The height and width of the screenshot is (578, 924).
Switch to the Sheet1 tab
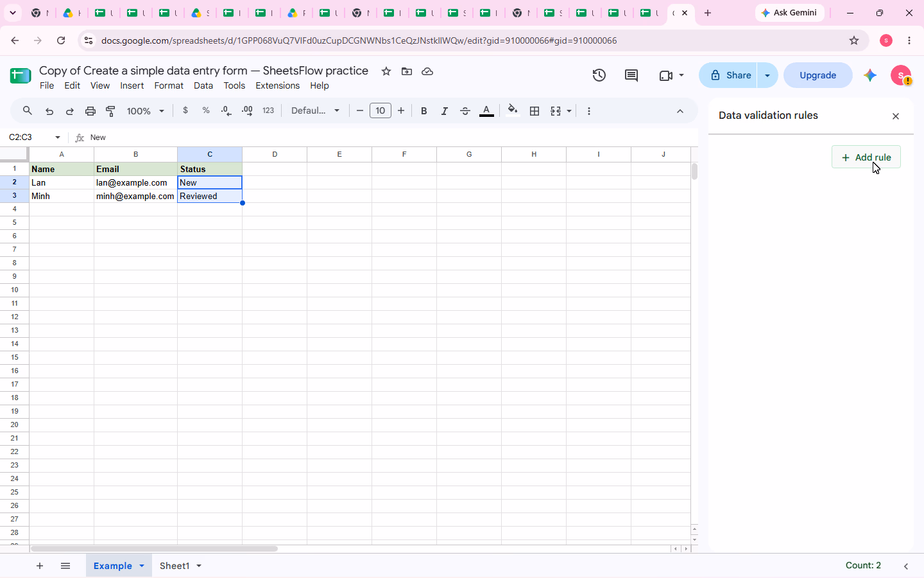[x=175, y=566]
